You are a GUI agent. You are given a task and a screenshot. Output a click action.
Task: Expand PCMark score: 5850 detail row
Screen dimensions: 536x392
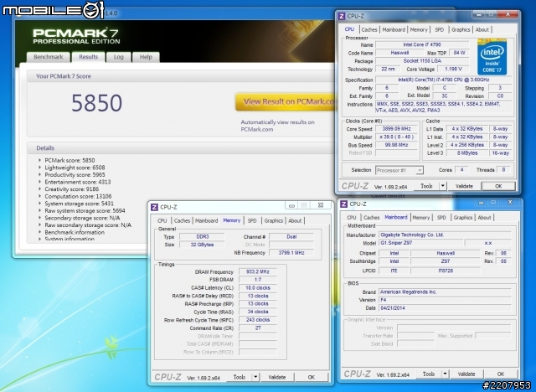pos(70,160)
